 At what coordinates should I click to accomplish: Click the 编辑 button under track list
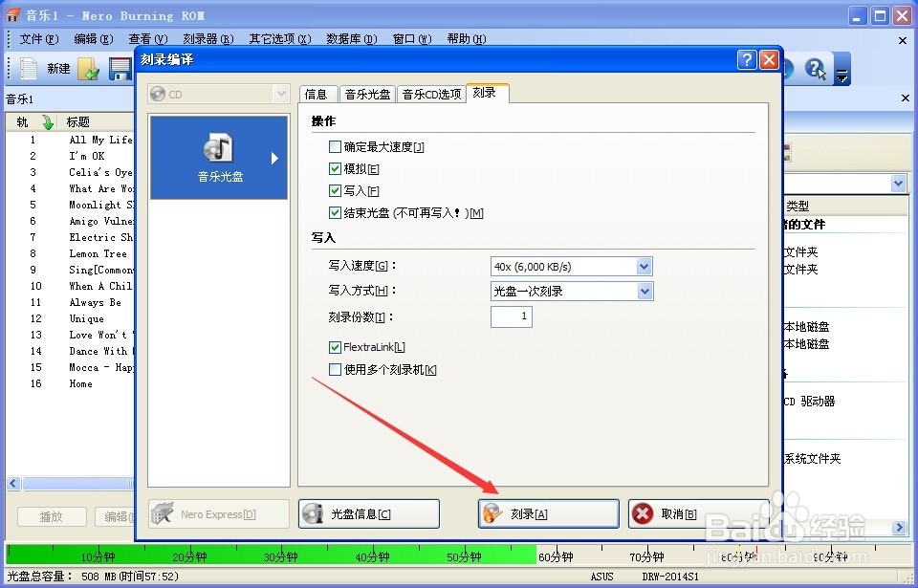coord(116,516)
